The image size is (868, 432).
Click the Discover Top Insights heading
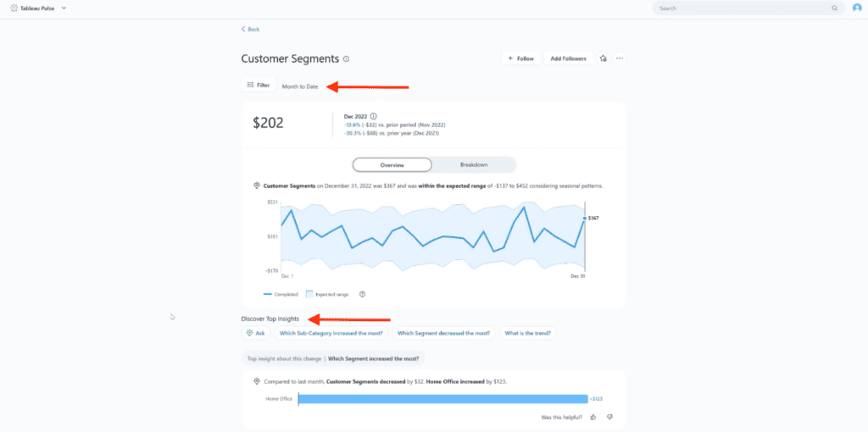270,318
